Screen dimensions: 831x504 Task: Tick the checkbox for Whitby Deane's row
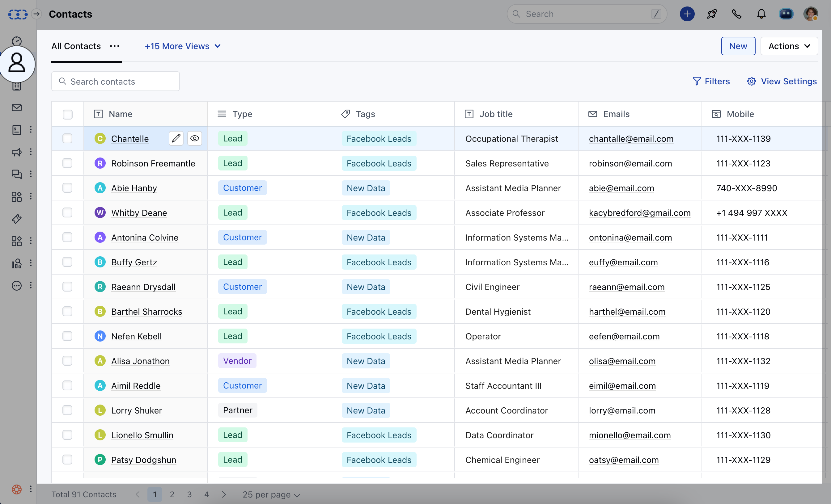click(x=67, y=212)
